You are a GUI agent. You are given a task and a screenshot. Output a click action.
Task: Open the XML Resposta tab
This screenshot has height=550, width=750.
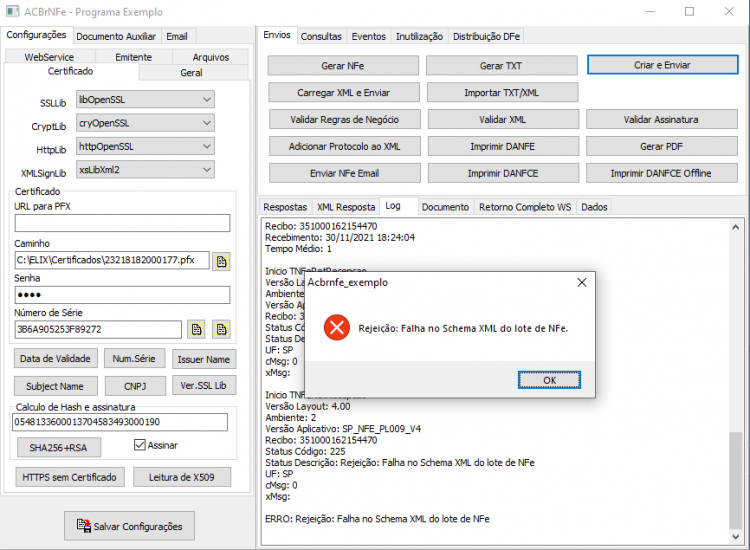point(346,207)
